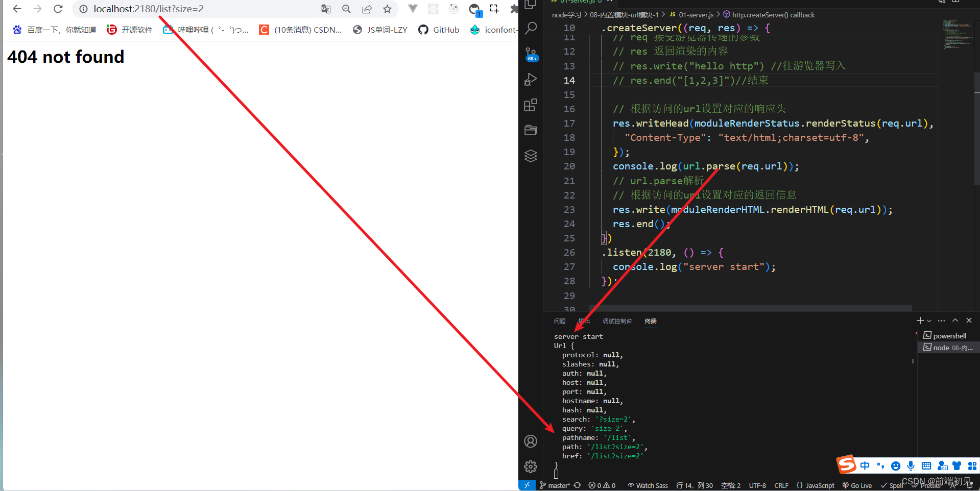Select powershell terminal

point(948,336)
